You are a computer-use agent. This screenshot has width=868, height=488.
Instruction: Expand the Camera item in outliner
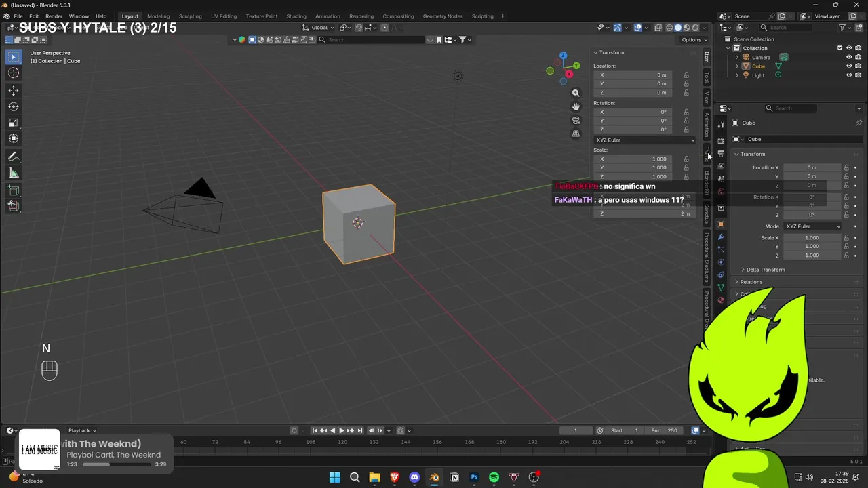click(737, 57)
